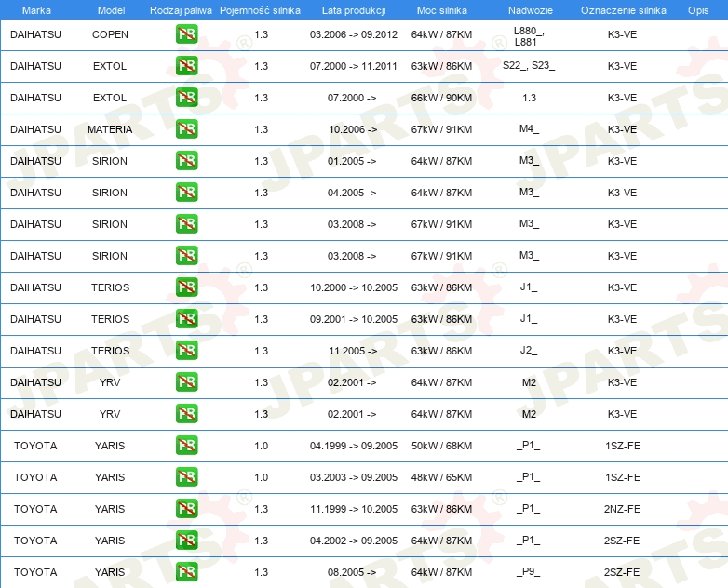728x588 pixels.
Task: Click fuel icon for YARIS 04.2002 -> 09.2005
Action: [186, 541]
